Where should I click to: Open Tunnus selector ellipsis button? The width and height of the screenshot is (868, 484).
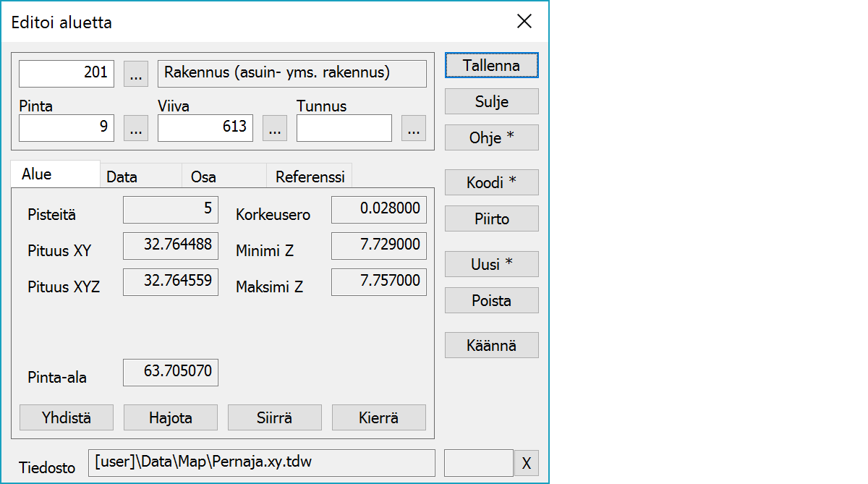click(413, 128)
